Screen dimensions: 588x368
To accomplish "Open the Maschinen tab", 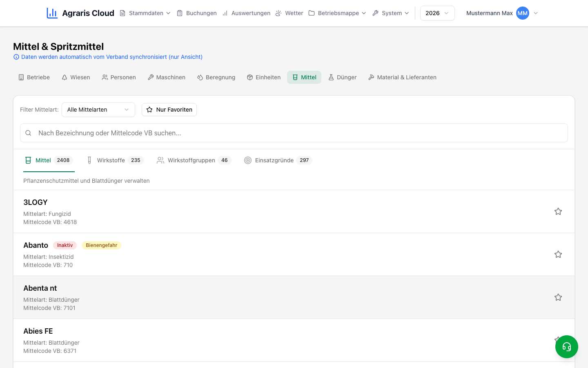I will (x=167, y=77).
